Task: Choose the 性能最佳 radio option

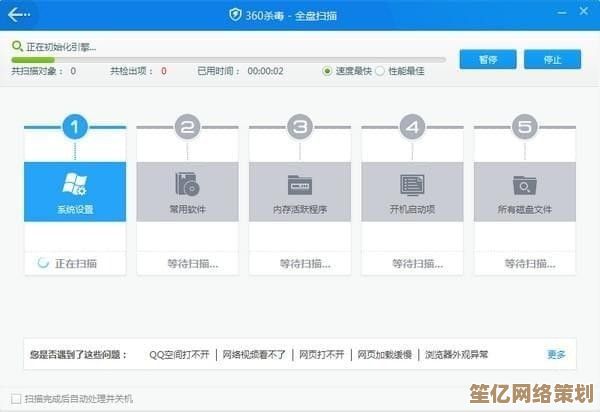Action: [381, 71]
